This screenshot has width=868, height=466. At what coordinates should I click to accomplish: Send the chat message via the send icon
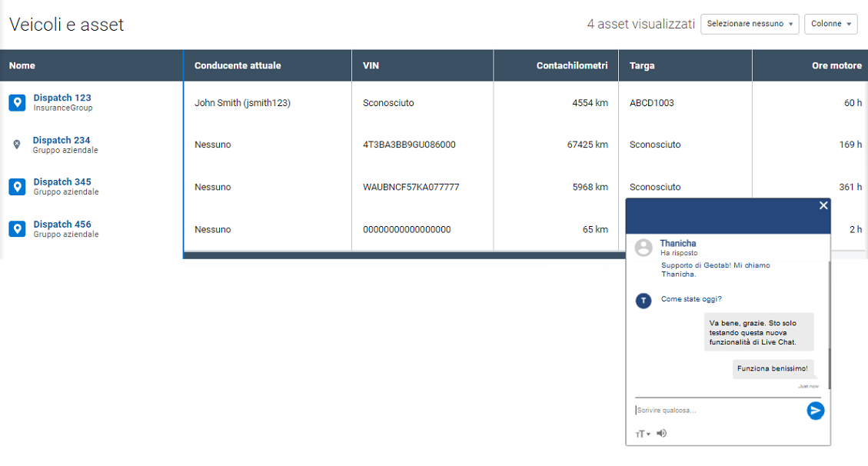tap(815, 411)
